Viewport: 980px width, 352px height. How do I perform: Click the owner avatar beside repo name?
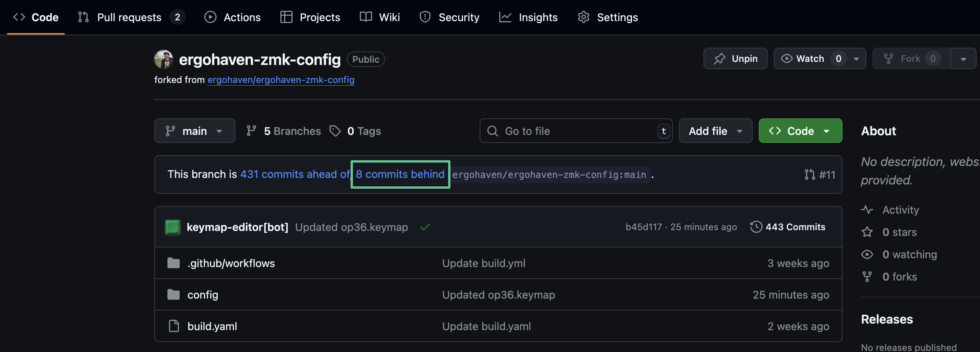pos(164,59)
